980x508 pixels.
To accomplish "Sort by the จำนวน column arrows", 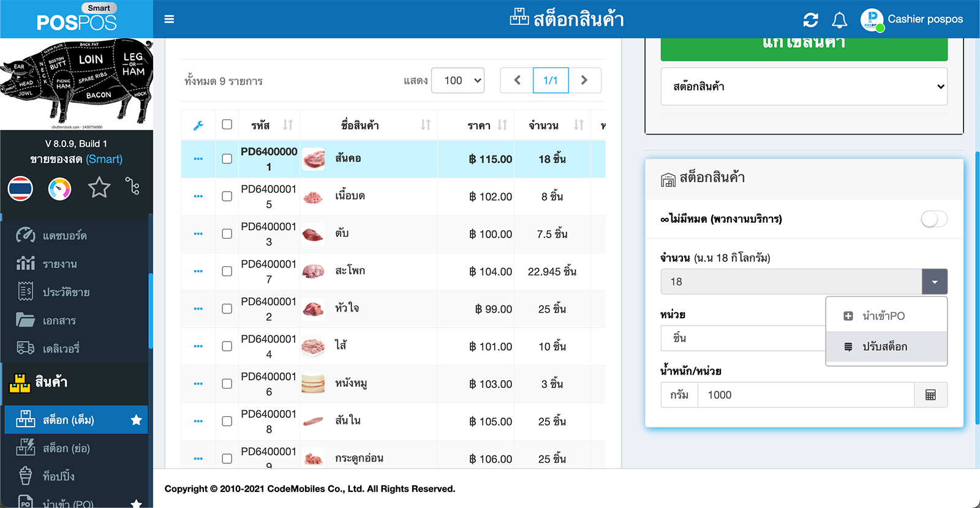I will pyautogui.click(x=578, y=125).
